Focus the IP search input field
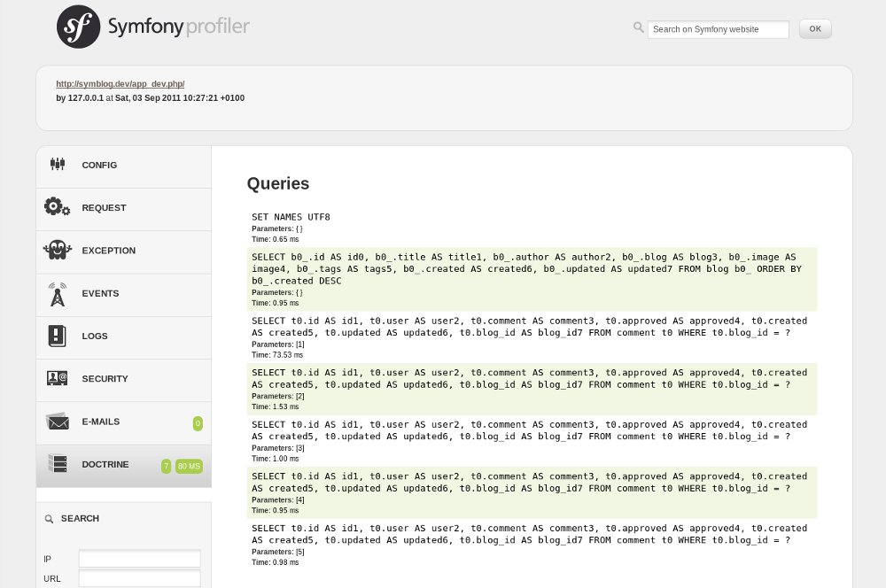The height and width of the screenshot is (588, 886). click(x=140, y=559)
